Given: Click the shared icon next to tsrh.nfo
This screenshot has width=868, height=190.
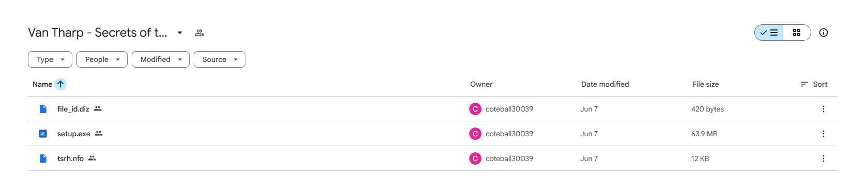Looking at the screenshot, I should tap(92, 159).
